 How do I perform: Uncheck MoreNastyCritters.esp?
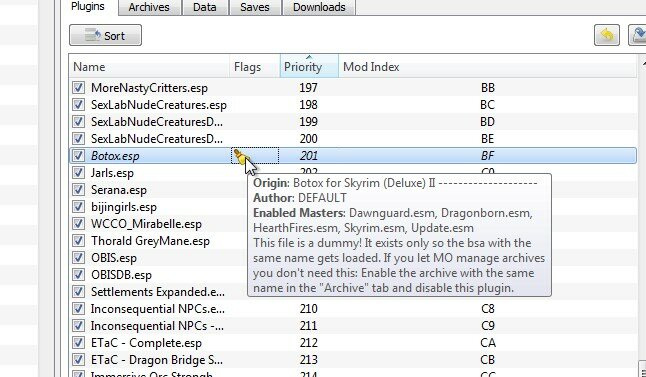tap(78, 87)
